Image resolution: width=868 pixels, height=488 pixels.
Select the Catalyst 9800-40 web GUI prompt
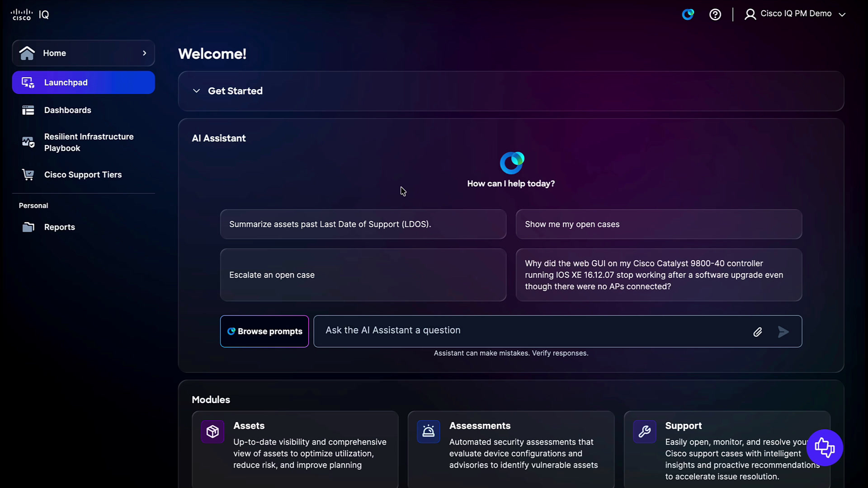point(659,275)
